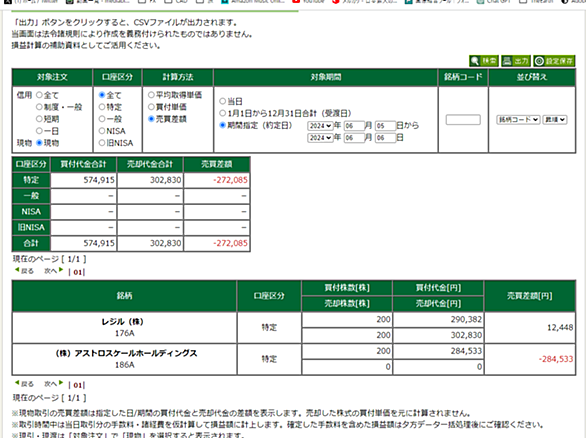Select 期間指定 (約定日) period option
This screenshot has width=586, height=438.
coord(222,125)
